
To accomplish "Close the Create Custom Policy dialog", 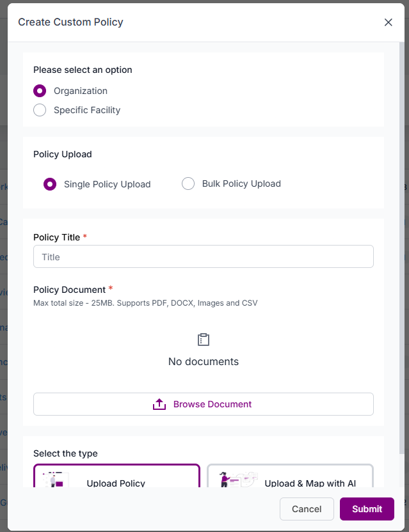I will (x=388, y=22).
